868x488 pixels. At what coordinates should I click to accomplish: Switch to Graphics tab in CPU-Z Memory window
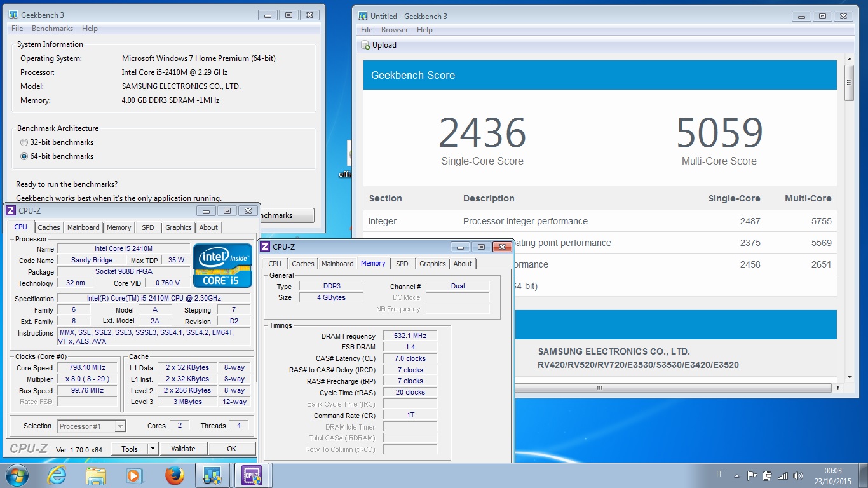(433, 264)
